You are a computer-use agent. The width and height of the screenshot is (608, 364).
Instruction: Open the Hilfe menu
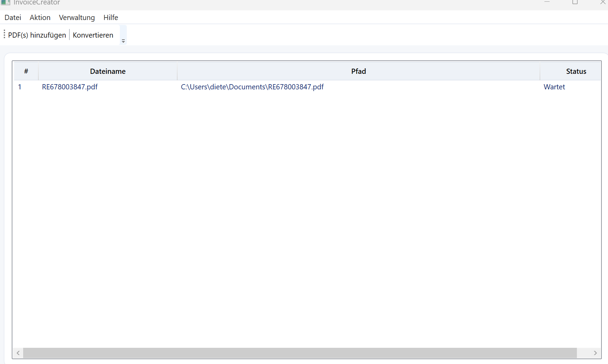pos(111,17)
